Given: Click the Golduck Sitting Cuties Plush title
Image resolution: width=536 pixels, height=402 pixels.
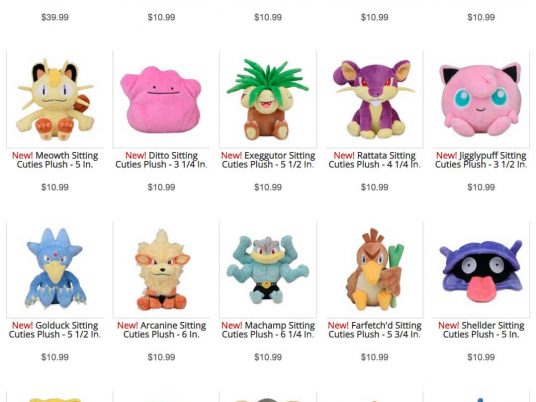Looking at the screenshot, I should coord(55,330).
